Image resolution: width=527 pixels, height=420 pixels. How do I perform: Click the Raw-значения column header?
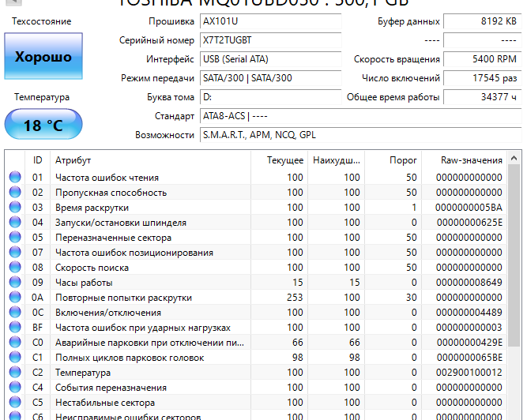click(472, 160)
